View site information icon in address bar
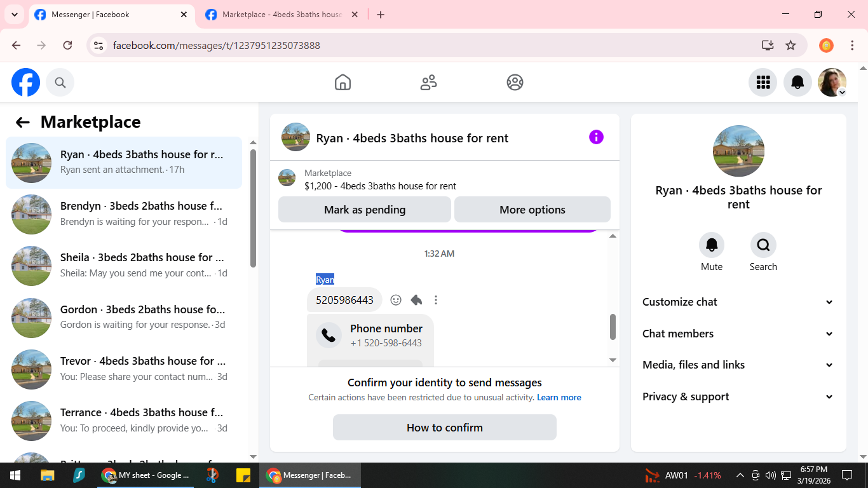Image resolution: width=868 pixels, height=488 pixels. [98, 45]
